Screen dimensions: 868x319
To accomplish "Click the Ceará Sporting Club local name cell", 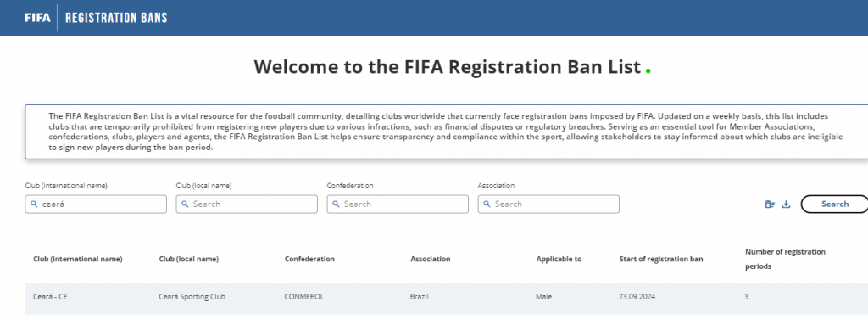I will pos(192,297).
